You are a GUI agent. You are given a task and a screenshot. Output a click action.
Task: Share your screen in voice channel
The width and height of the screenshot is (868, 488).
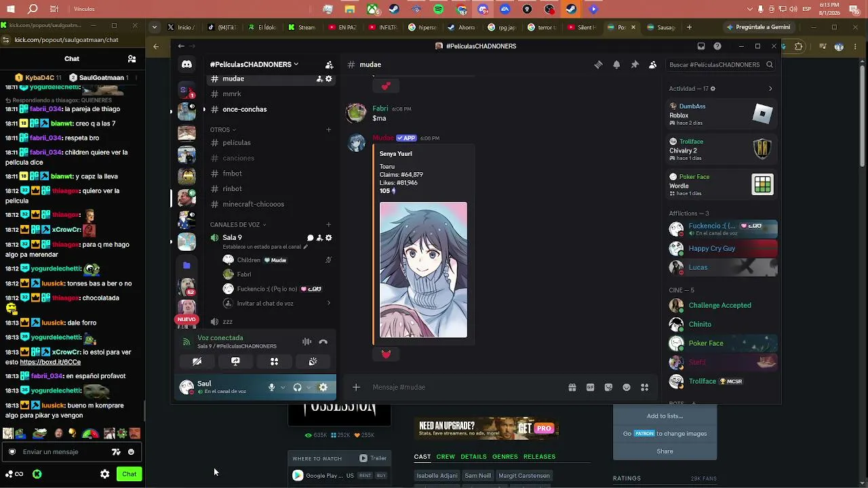click(x=235, y=361)
